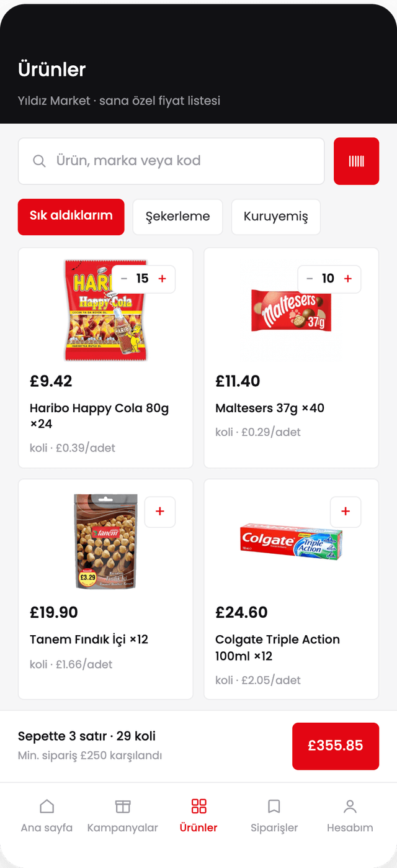The image size is (397, 868).
Task: Click the search magnifier icon
Action: click(39, 161)
